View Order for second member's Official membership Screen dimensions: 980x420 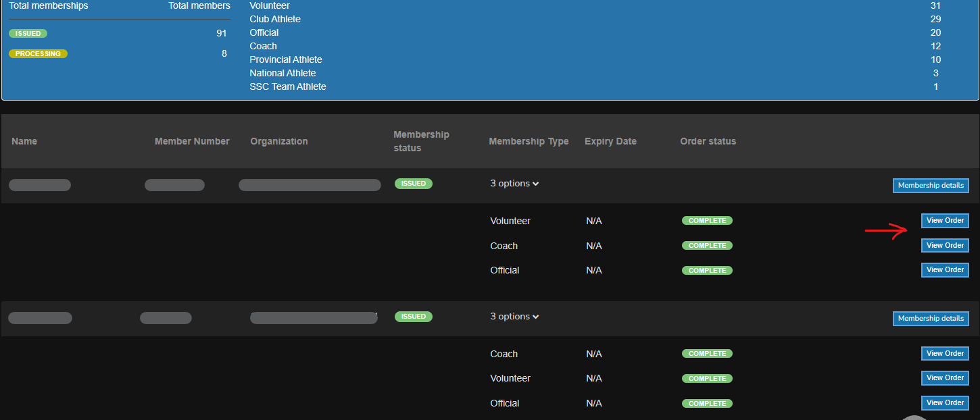coord(945,403)
